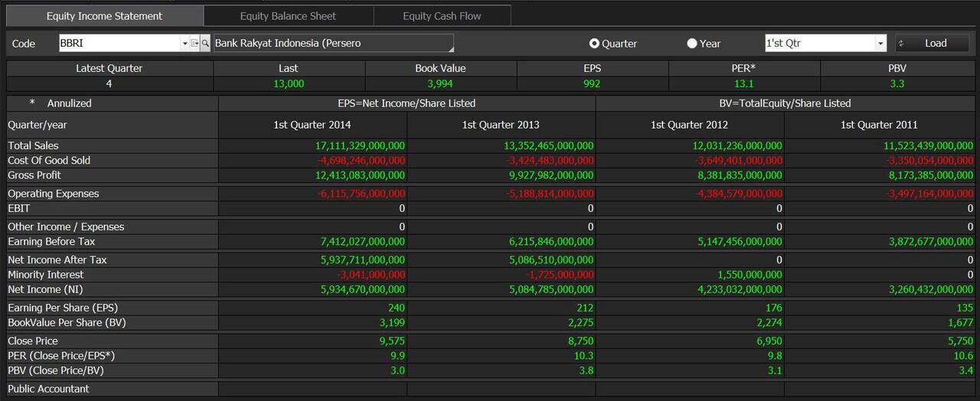The width and height of the screenshot is (980, 401).
Task: Click the Load button
Action: [x=932, y=44]
